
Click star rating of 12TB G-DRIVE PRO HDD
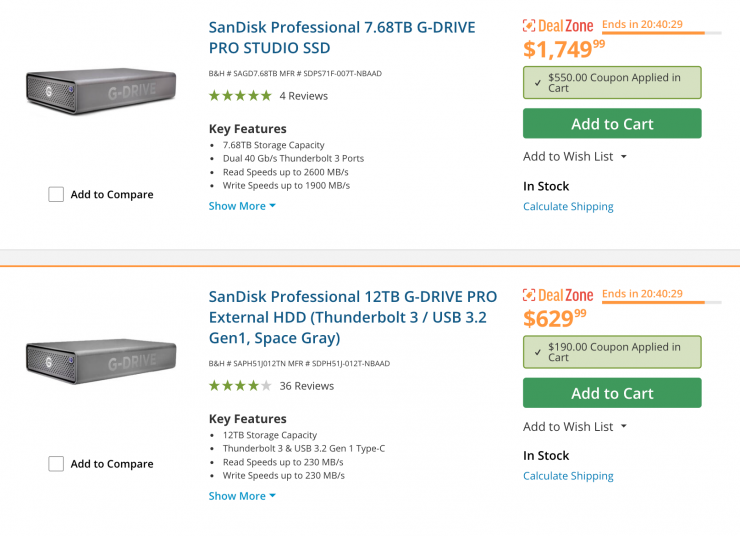coord(240,386)
